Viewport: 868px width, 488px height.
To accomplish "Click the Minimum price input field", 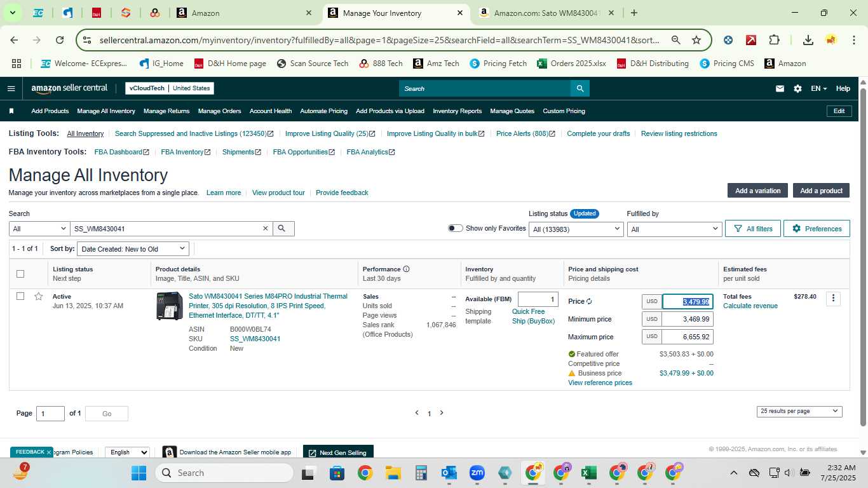I will point(687,319).
